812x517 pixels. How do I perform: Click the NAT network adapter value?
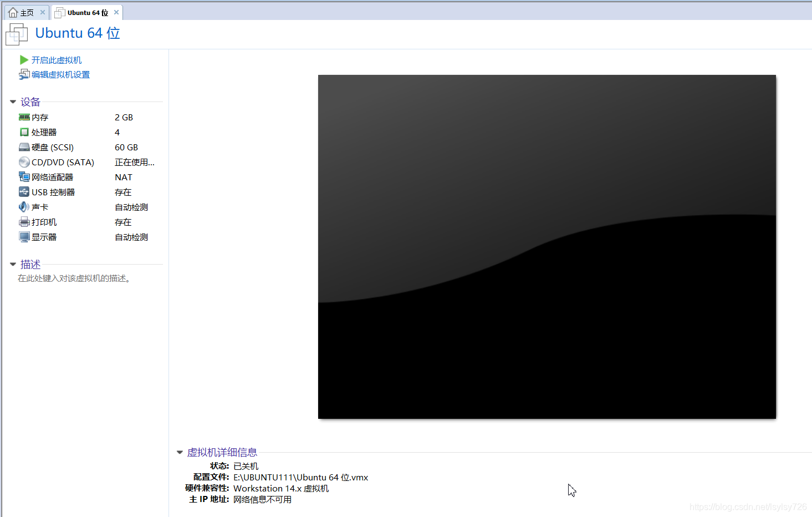point(124,177)
